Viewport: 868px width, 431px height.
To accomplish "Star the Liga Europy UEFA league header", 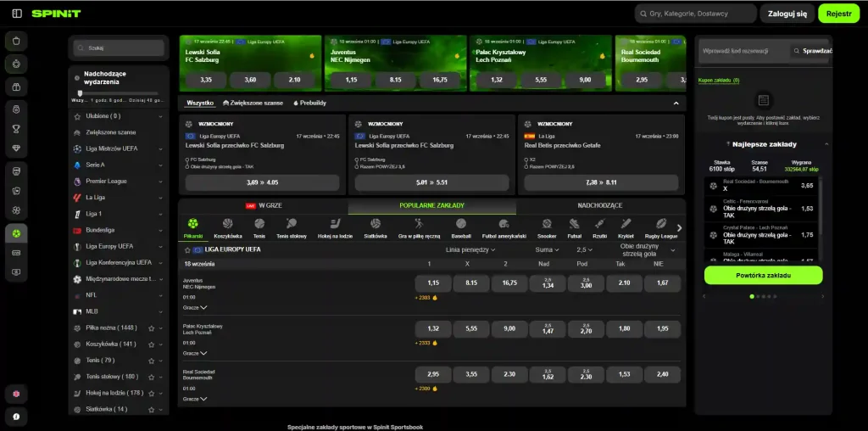I will coord(187,249).
